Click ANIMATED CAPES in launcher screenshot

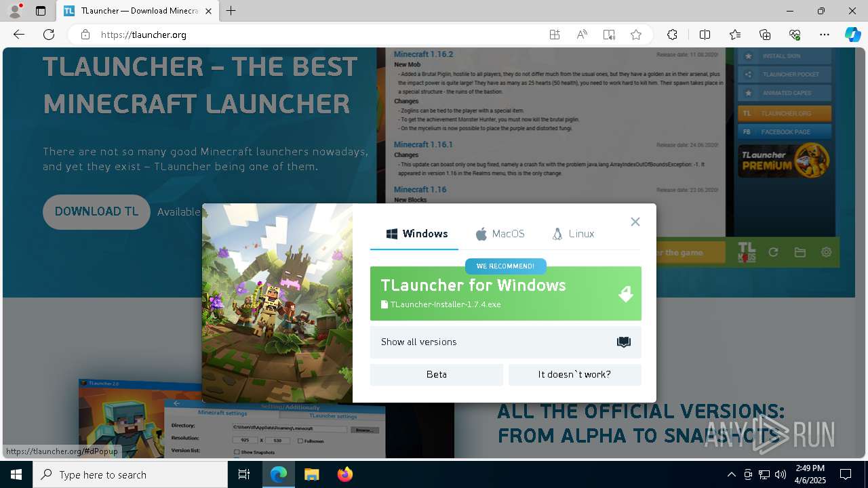(785, 94)
